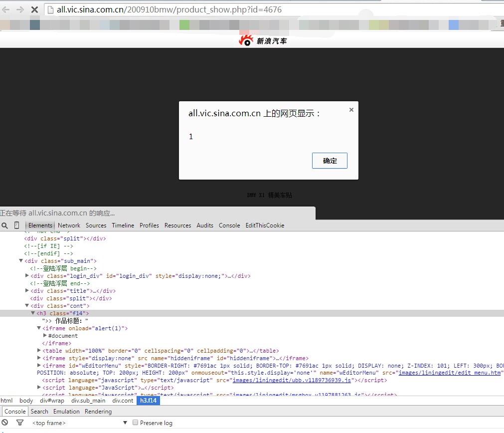
Task: Open the ubb.v1189736939.js link
Action: (292, 380)
